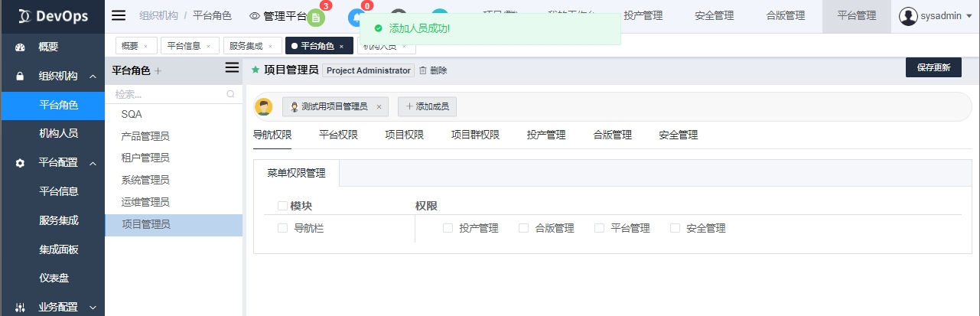Click the lock icon beside 组织机构
Viewport: 980px width, 316px height.
20,77
